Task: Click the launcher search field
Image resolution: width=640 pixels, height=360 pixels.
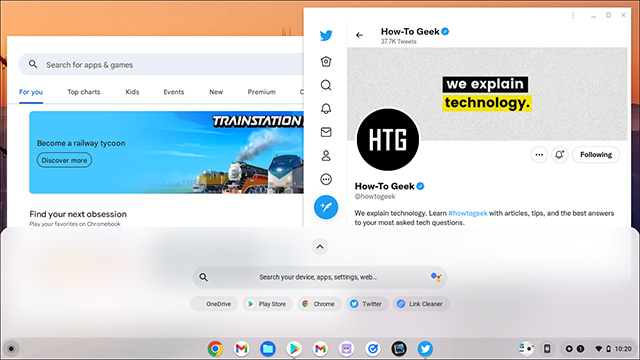Action: [320, 277]
